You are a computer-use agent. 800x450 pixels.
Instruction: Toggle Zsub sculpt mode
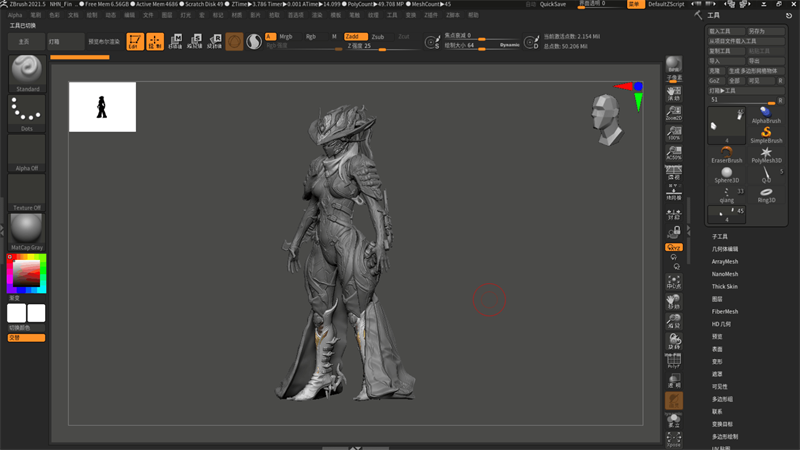[377, 36]
